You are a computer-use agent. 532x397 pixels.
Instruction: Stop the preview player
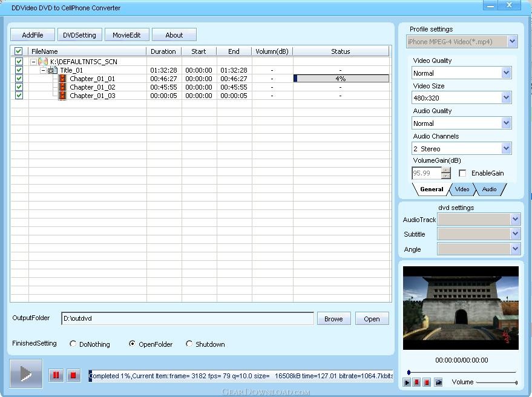click(427, 382)
